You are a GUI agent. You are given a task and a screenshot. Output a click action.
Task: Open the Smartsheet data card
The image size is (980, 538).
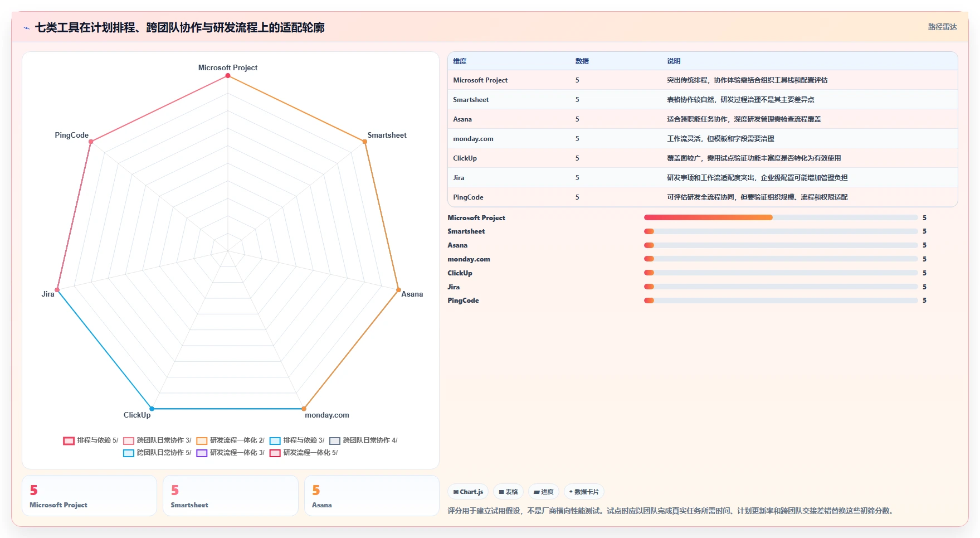(x=231, y=496)
